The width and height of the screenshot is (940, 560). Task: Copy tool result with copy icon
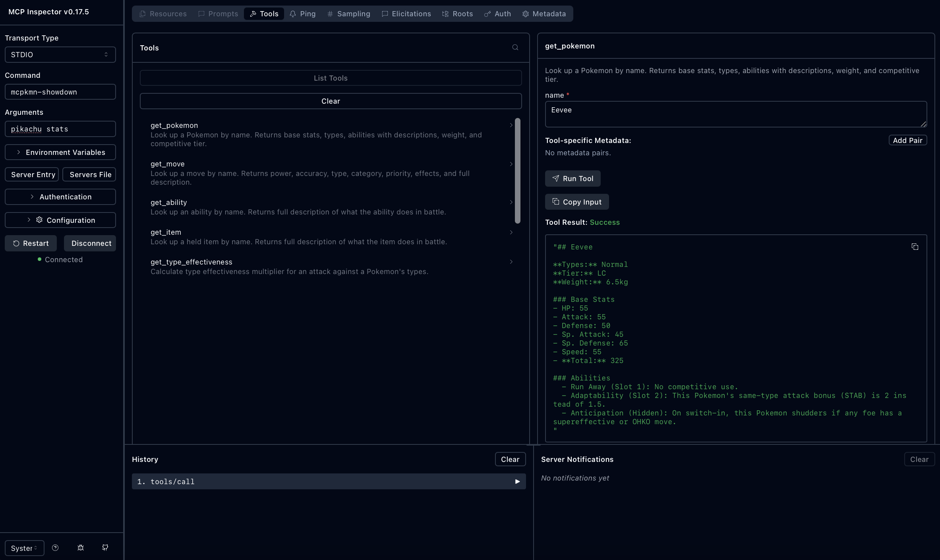pos(915,247)
